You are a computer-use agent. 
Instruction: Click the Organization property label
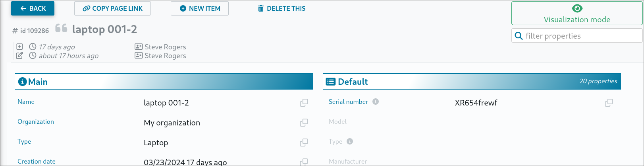(36, 122)
